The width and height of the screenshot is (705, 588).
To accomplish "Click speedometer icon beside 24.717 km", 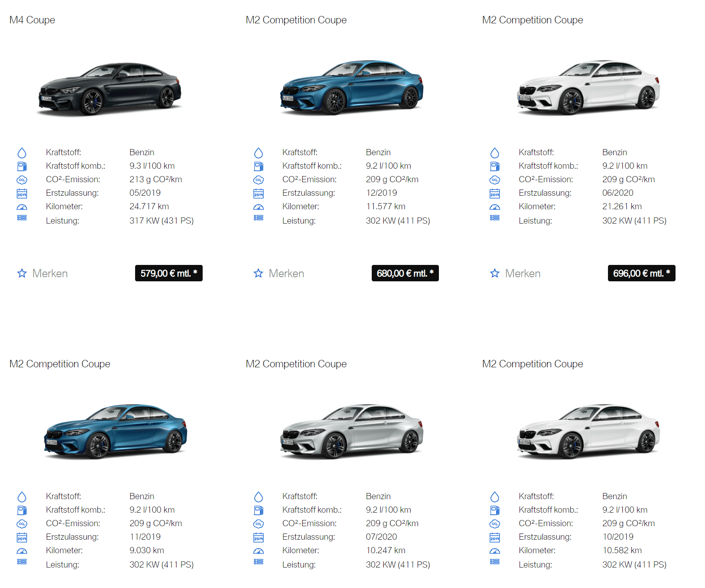I will (x=22, y=207).
